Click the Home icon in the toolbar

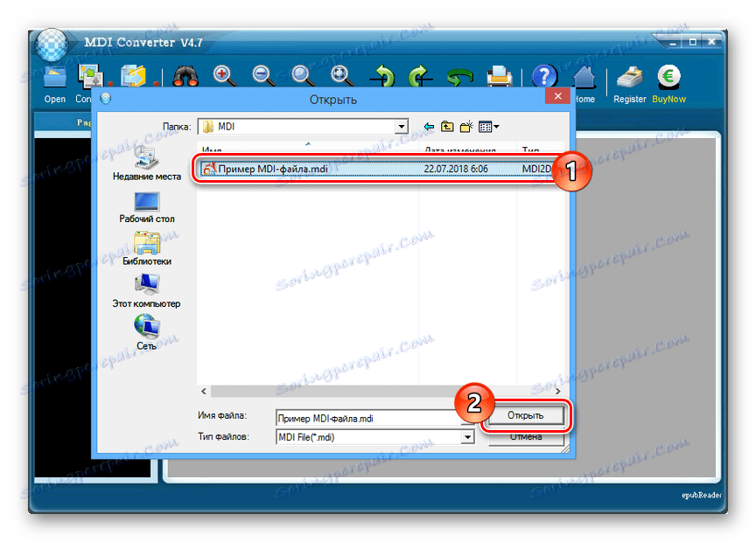click(584, 77)
